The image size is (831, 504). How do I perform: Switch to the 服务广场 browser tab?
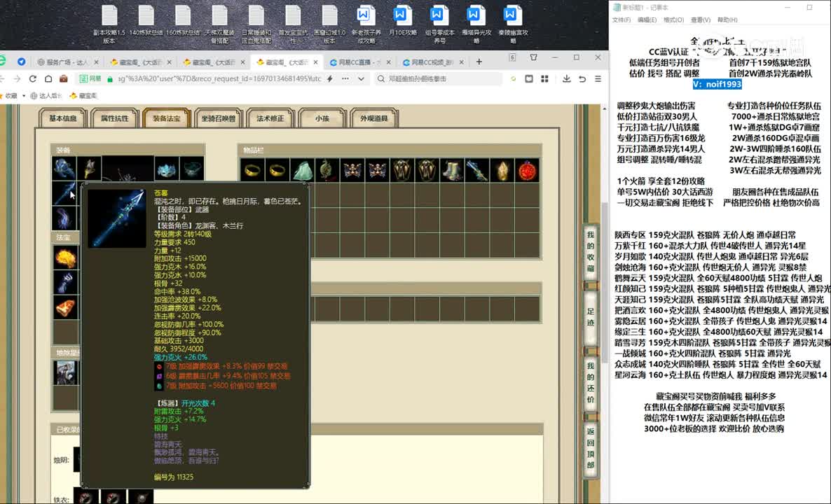[67, 62]
